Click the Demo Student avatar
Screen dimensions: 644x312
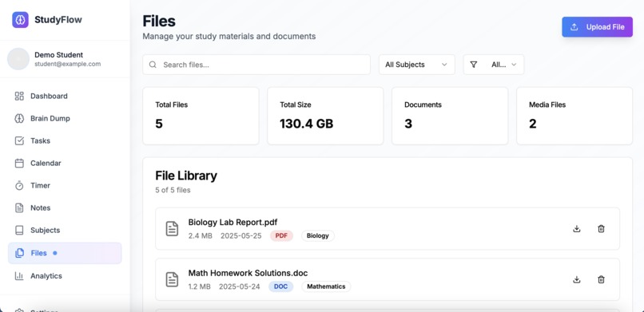(x=18, y=59)
